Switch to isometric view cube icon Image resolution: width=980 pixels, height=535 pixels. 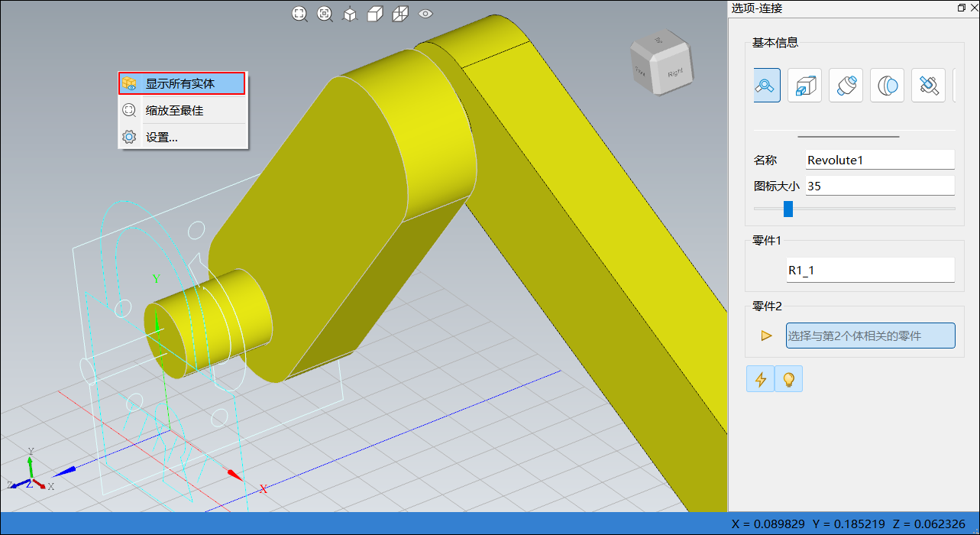point(350,14)
